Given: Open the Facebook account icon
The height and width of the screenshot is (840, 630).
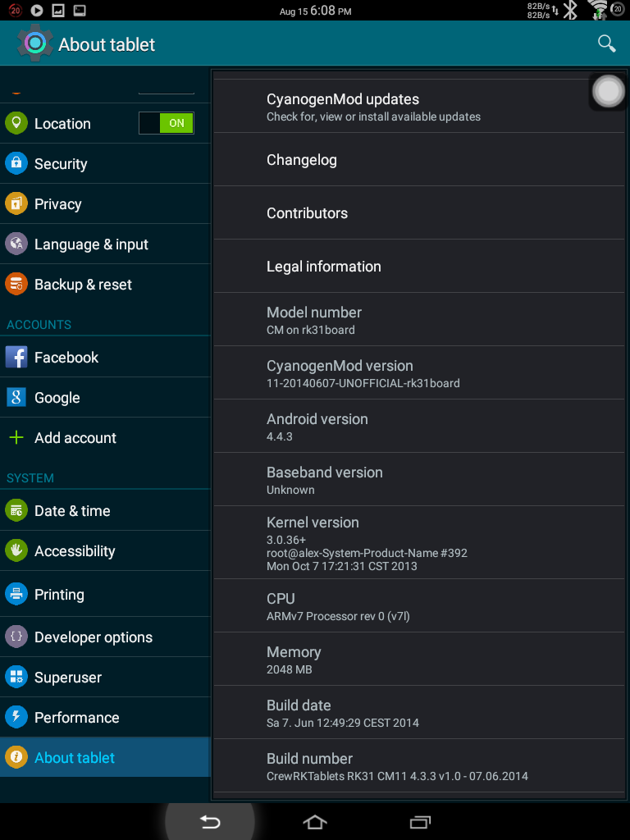Looking at the screenshot, I should tap(16, 357).
